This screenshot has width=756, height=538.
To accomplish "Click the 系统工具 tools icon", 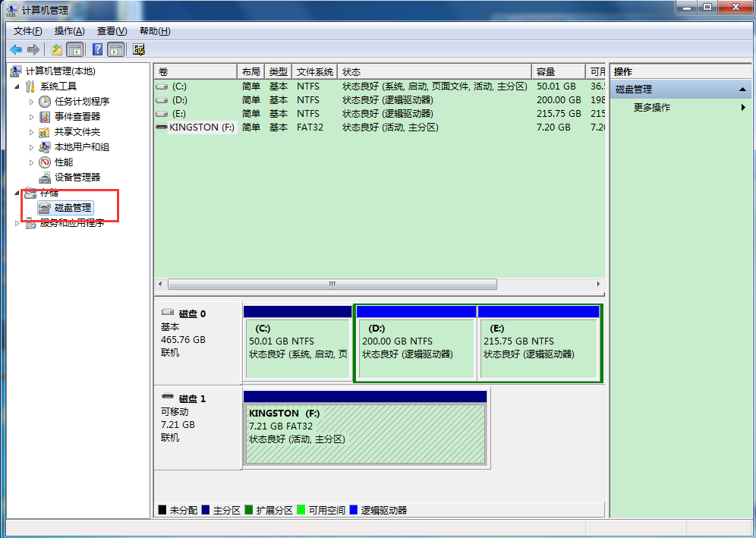I will point(30,87).
